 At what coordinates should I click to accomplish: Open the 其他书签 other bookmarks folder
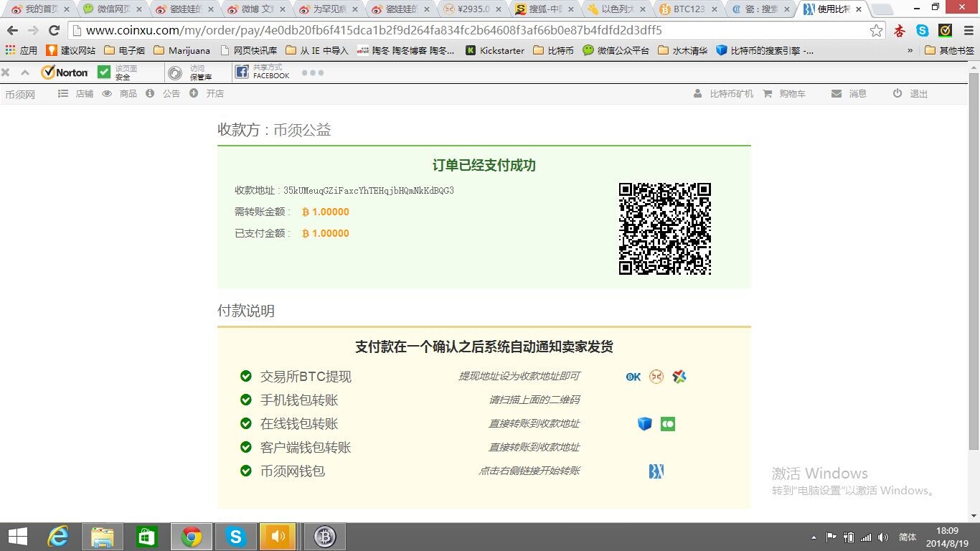pos(950,50)
